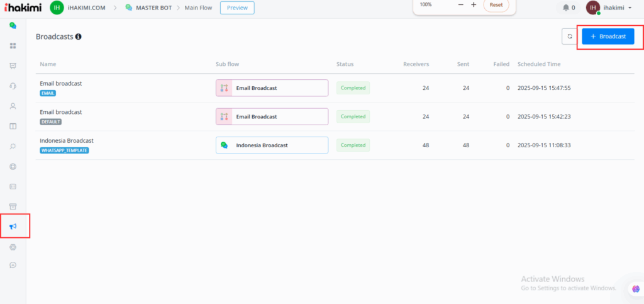644x304 pixels.
Task: Click the megaphone Broadcasts icon in sidebar
Action: point(13,227)
